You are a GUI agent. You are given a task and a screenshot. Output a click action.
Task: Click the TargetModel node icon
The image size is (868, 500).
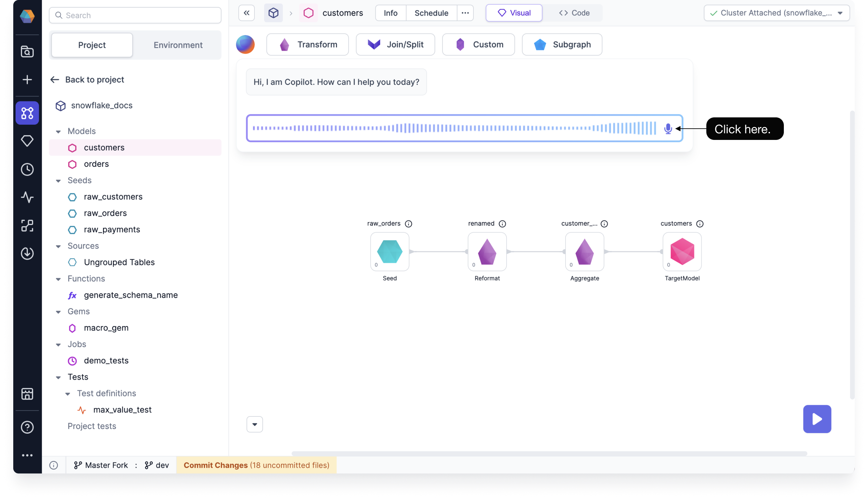[x=682, y=251]
